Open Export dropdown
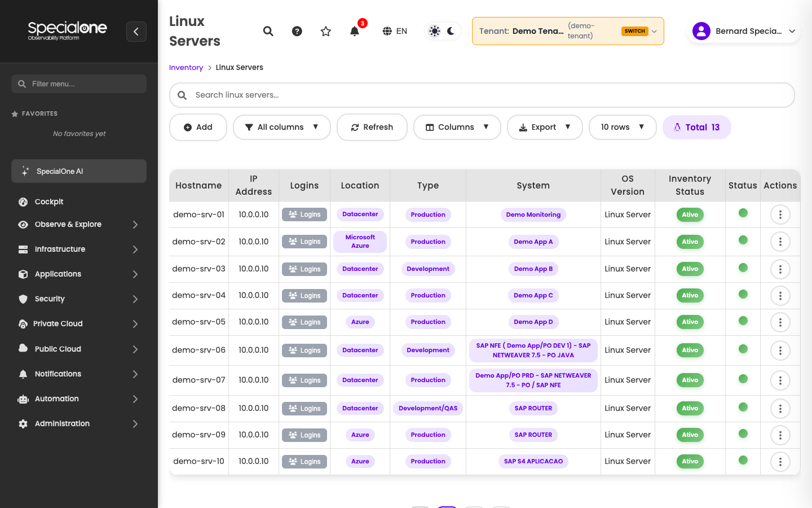This screenshot has height=508, width=812. point(545,127)
